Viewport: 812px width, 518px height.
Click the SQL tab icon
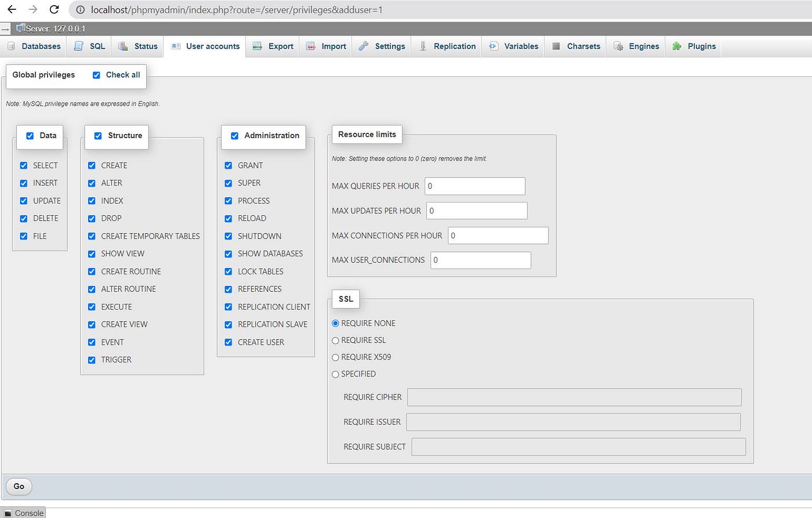coord(79,46)
